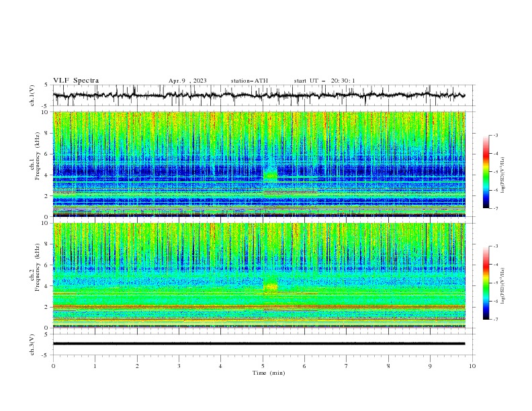Click the 'ch.1(V)' waveform axis label
Screen dimensions: 532x411
[32, 95]
